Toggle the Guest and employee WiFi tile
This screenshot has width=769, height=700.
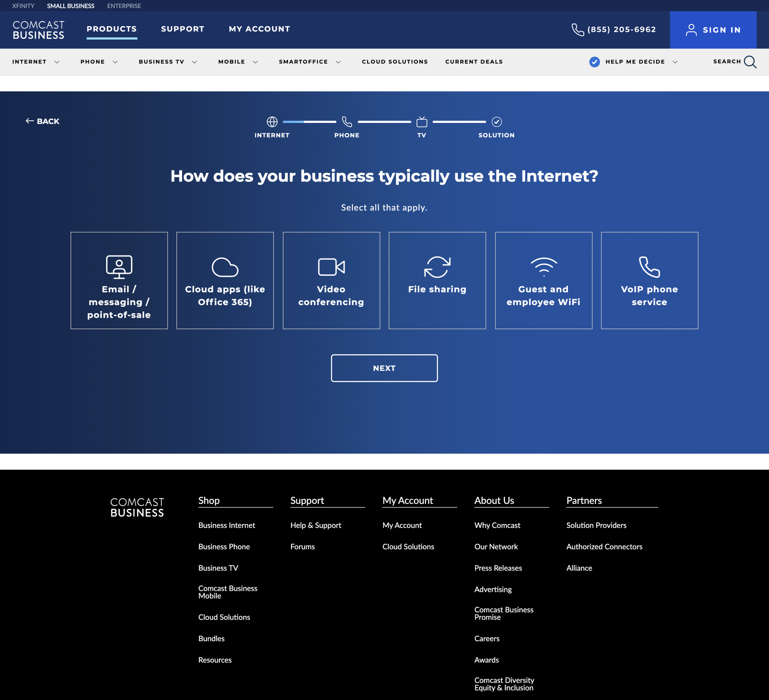tap(543, 280)
